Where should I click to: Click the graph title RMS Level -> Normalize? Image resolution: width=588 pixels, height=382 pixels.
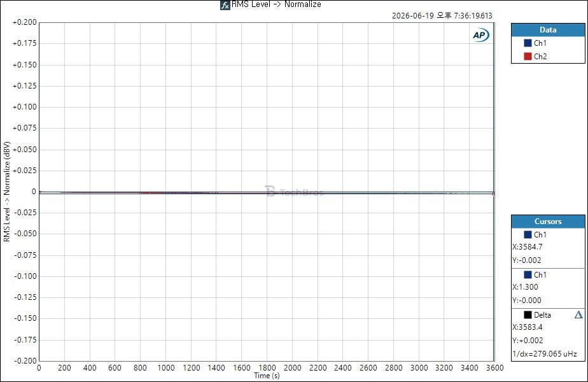pos(276,4)
